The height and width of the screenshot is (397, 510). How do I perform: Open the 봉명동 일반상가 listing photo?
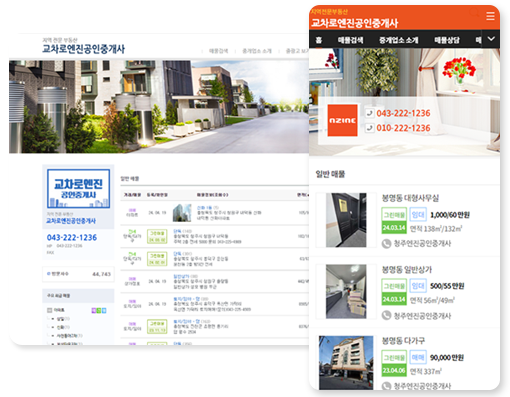[346, 292]
